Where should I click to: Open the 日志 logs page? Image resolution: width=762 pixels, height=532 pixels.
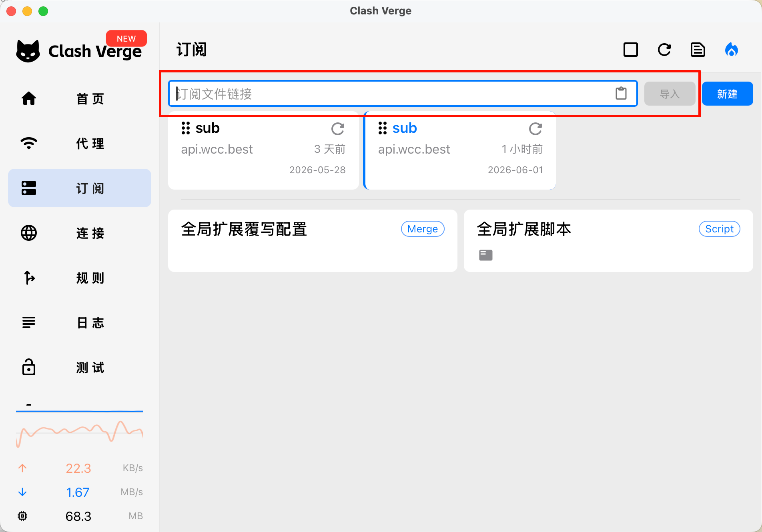click(x=80, y=322)
